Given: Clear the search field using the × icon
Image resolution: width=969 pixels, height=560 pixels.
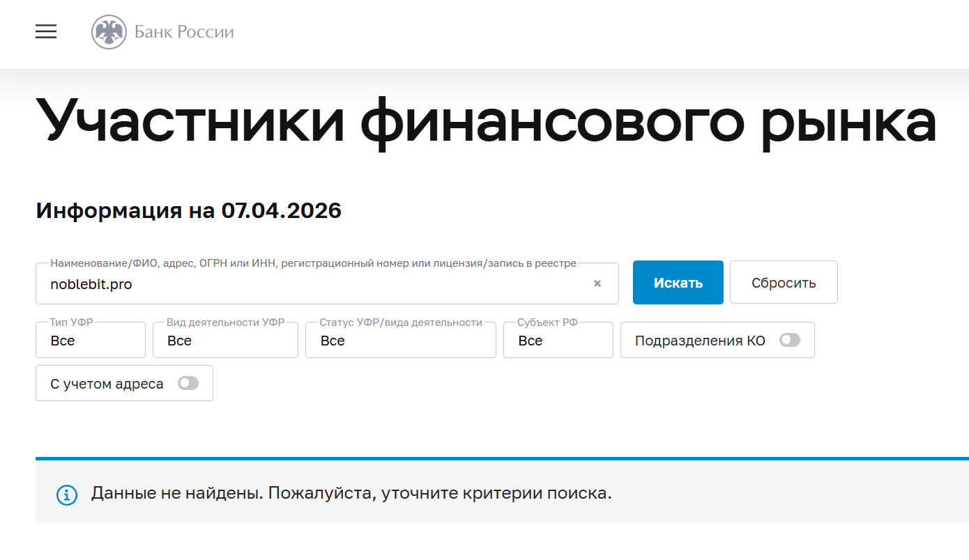Looking at the screenshot, I should coord(597,283).
